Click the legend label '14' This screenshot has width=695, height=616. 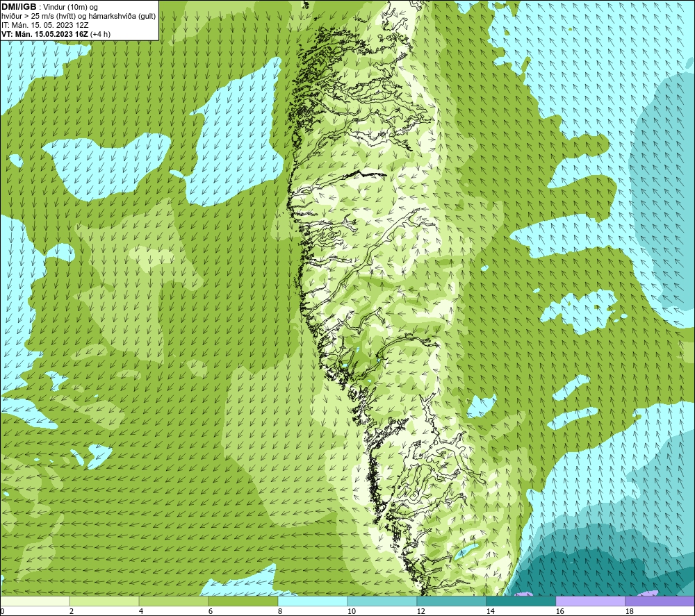pos(490,612)
